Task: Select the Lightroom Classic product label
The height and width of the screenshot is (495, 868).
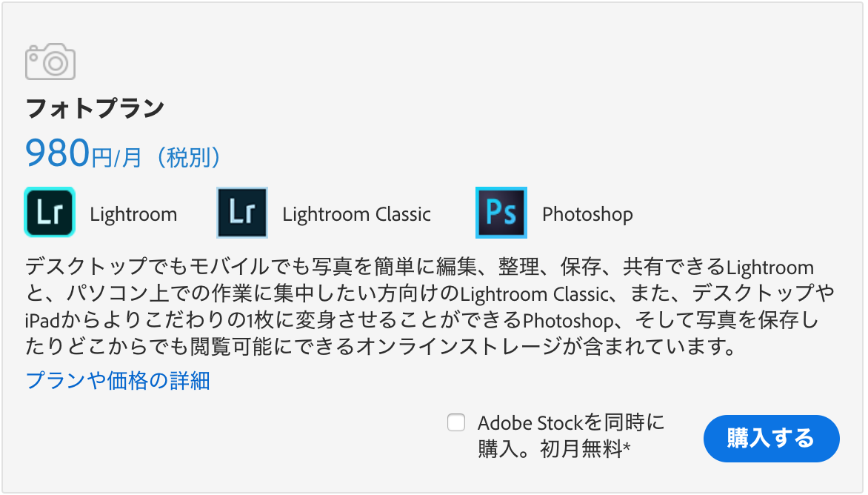Action: [356, 214]
